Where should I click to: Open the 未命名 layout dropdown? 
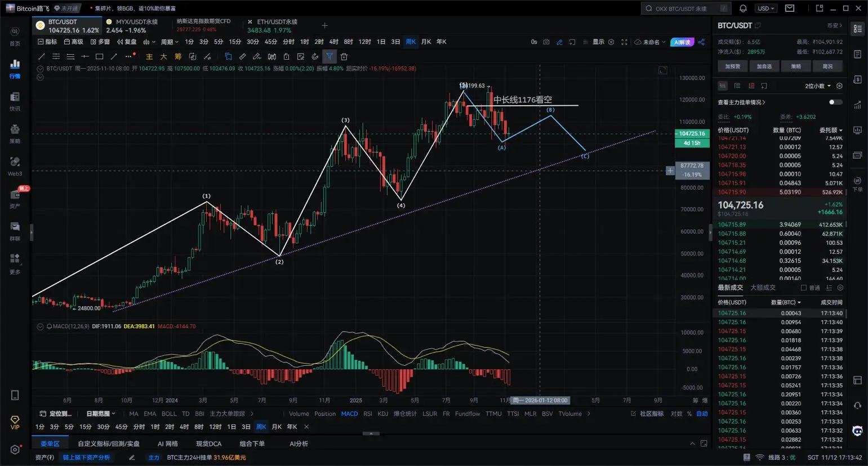coord(650,42)
